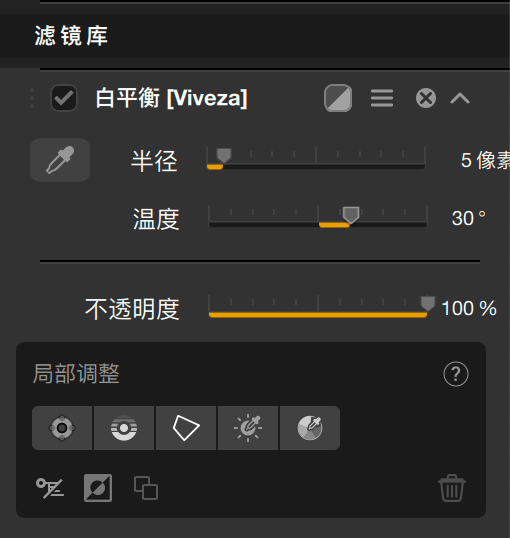This screenshot has width=510, height=538.
Task: Select the white balance eyedropper tool
Action: (60, 160)
